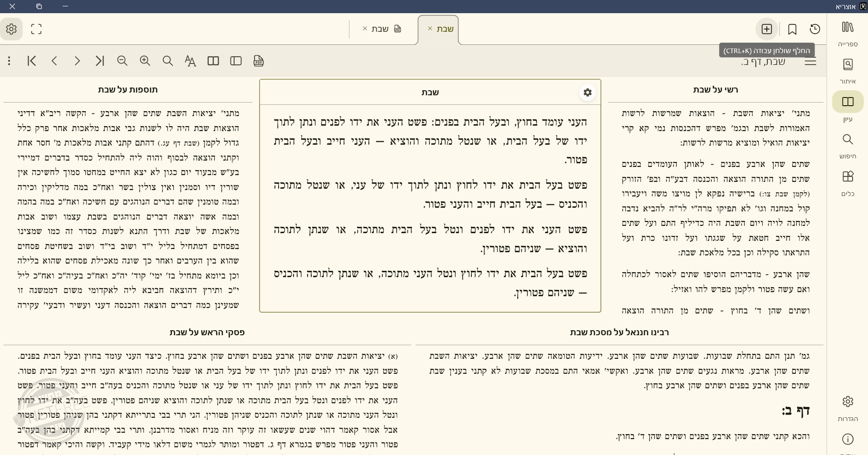Open the three-dot more options menu
The image size is (868, 455).
click(9, 61)
